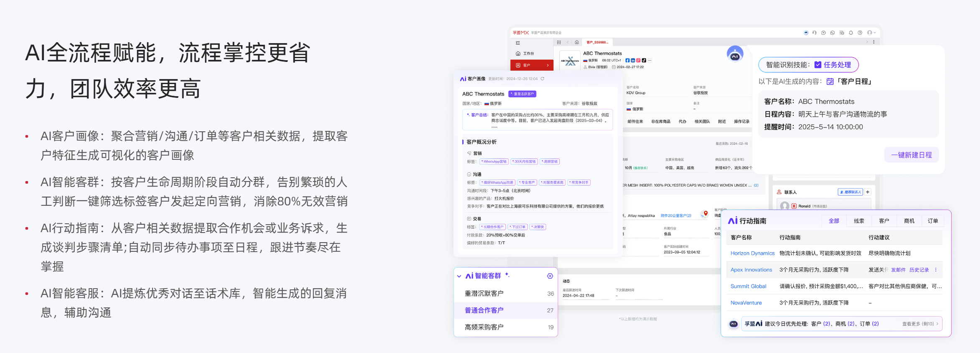980x353 pixels.
Task: Click 发邮件 in Apex Innovations row
Action: click(898, 270)
